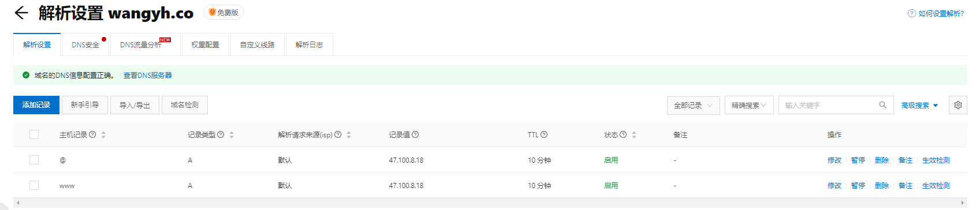This screenshot has height=210, width=980.
Task: Expand 高级搜索 options
Action: coord(919,105)
